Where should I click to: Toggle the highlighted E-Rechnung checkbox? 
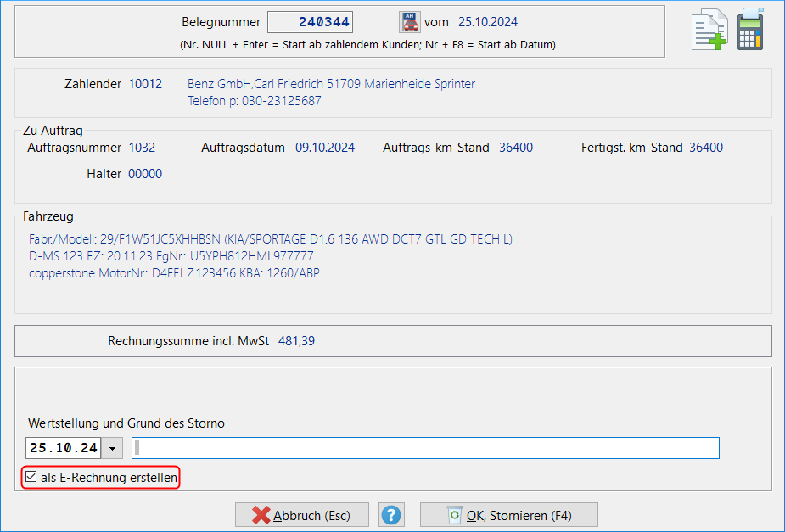click(x=30, y=478)
